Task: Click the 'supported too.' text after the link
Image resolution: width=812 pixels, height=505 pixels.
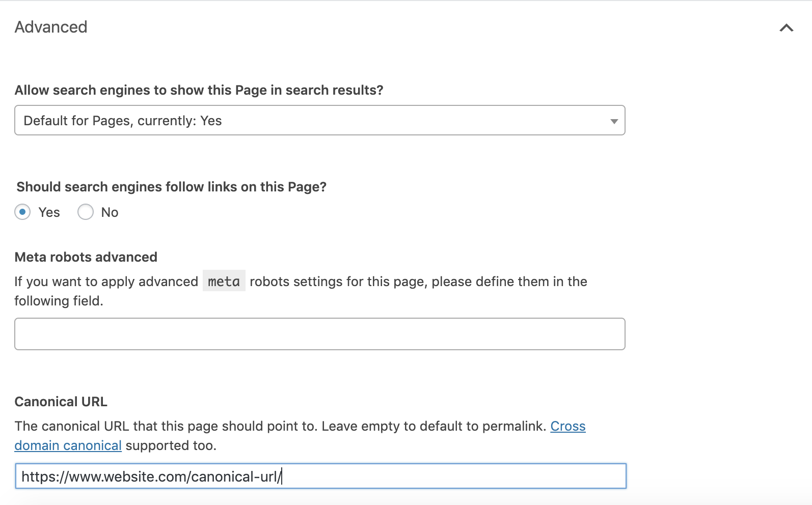Action: (x=171, y=445)
